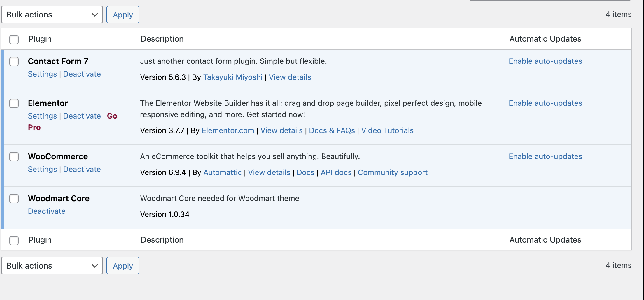The image size is (644, 300).
Task: Open Takayuki Miyoshi author link
Action: [233, 77]
